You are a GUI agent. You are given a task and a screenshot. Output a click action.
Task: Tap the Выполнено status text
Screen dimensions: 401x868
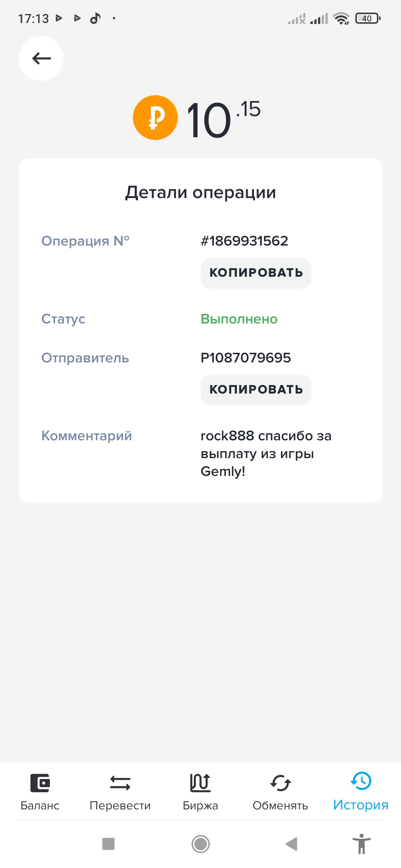pyautogui.click(x=239, y=319)
